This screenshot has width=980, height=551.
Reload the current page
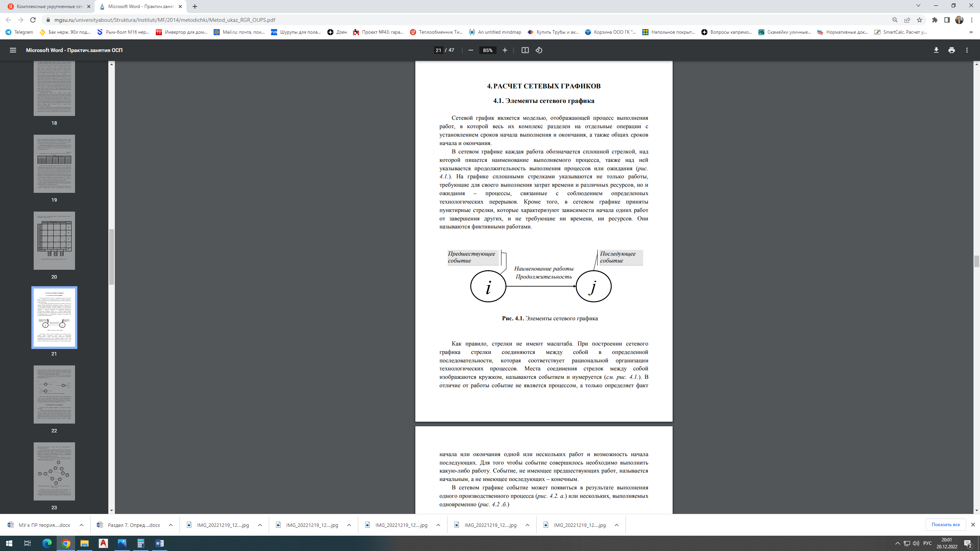(33, 20)
